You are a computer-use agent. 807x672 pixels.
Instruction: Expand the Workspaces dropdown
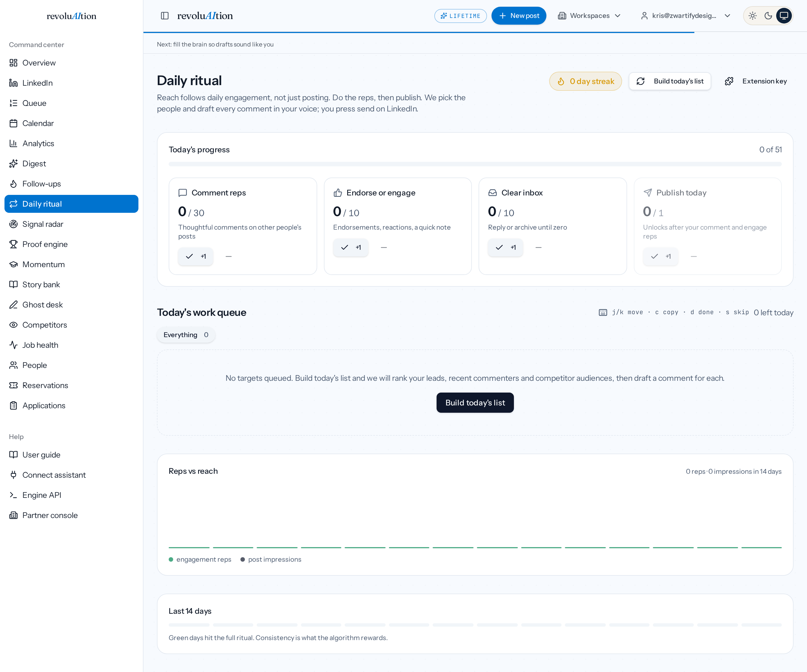[x=590, y=16]
